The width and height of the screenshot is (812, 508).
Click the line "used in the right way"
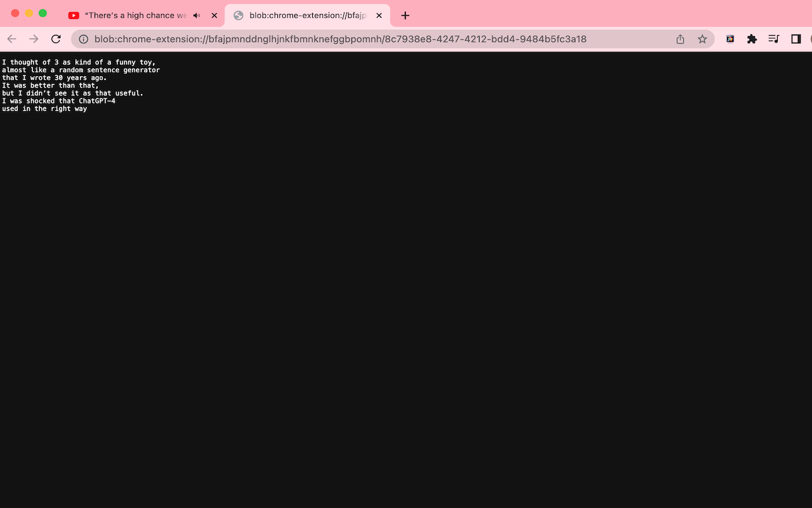coord(44,109)
